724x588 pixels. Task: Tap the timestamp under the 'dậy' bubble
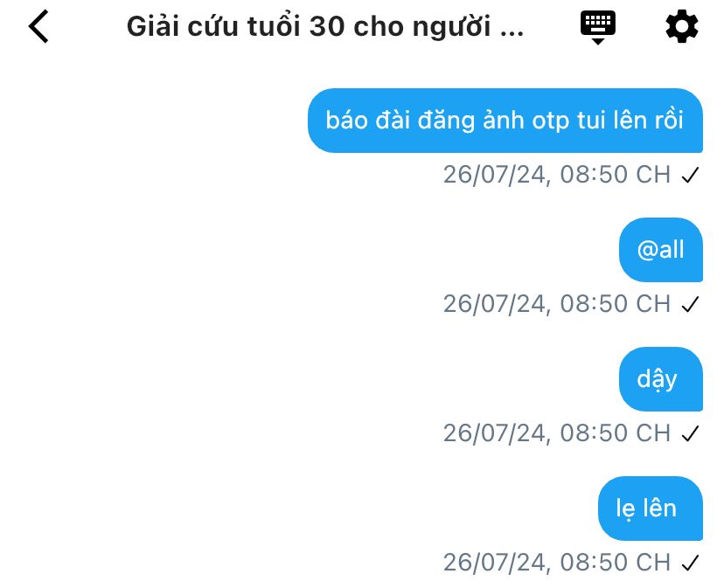coord(557,433)
